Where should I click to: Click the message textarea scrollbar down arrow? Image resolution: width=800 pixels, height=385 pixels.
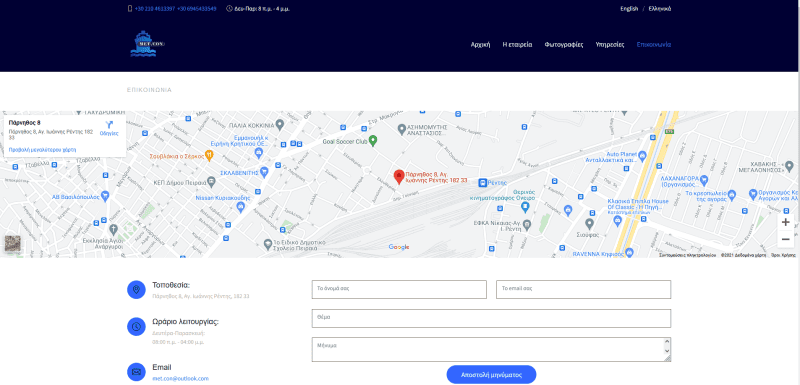[667, 351]
